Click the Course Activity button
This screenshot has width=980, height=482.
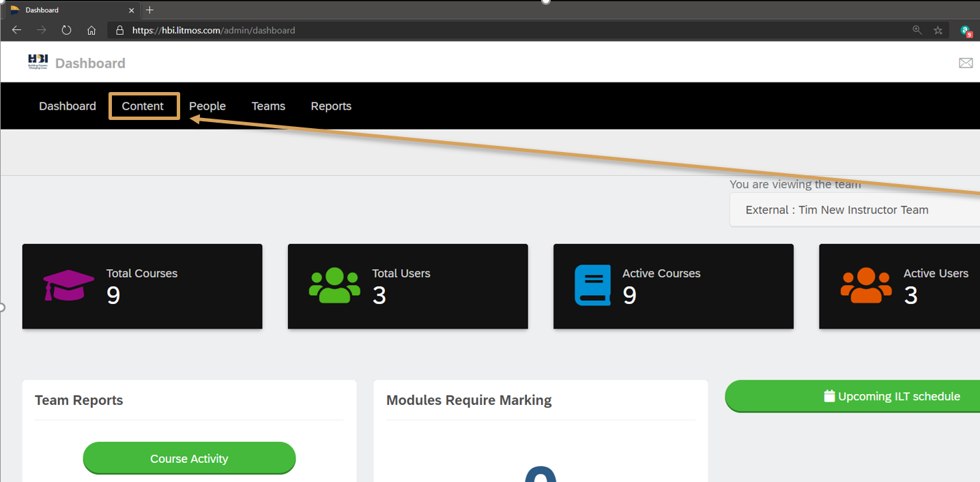tap(189, 458)
